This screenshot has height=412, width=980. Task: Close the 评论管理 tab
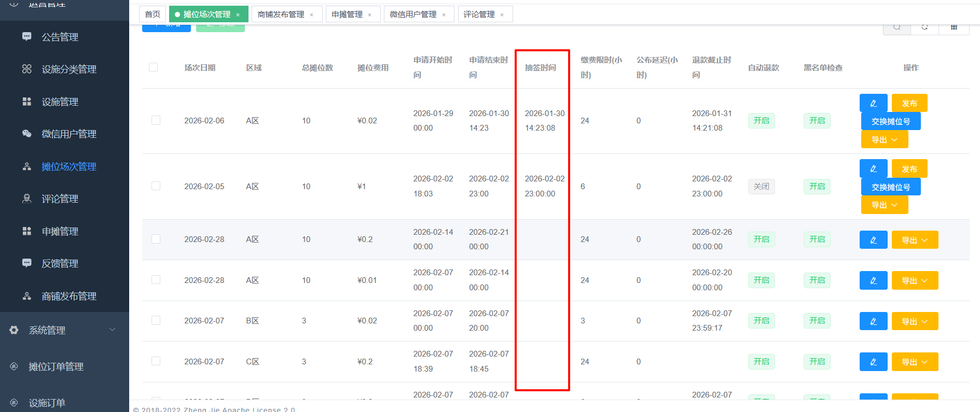[502, 15]
